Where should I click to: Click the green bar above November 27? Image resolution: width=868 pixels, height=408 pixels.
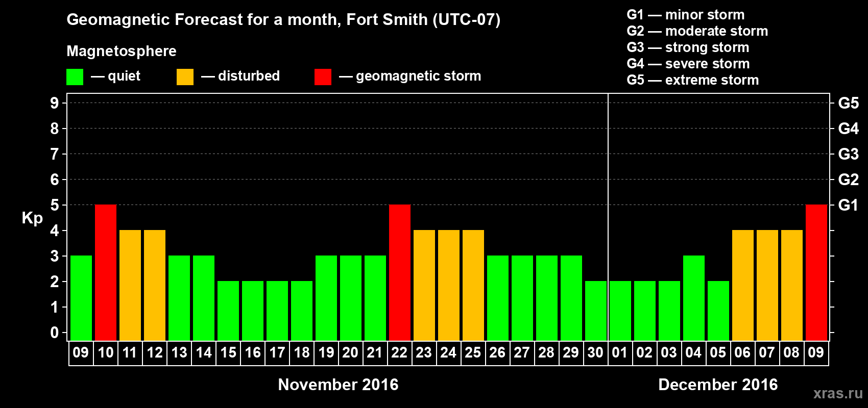[522, 298]
